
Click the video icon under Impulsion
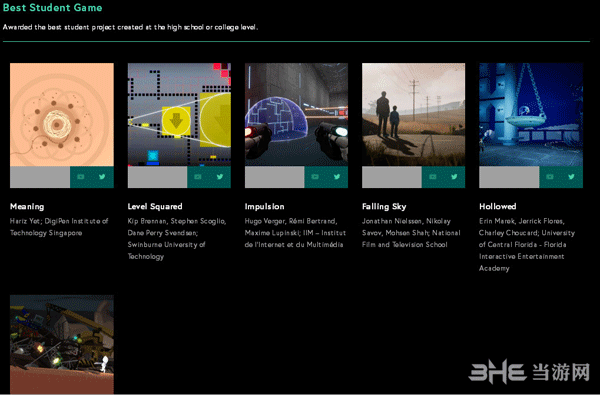coord(315,177)
